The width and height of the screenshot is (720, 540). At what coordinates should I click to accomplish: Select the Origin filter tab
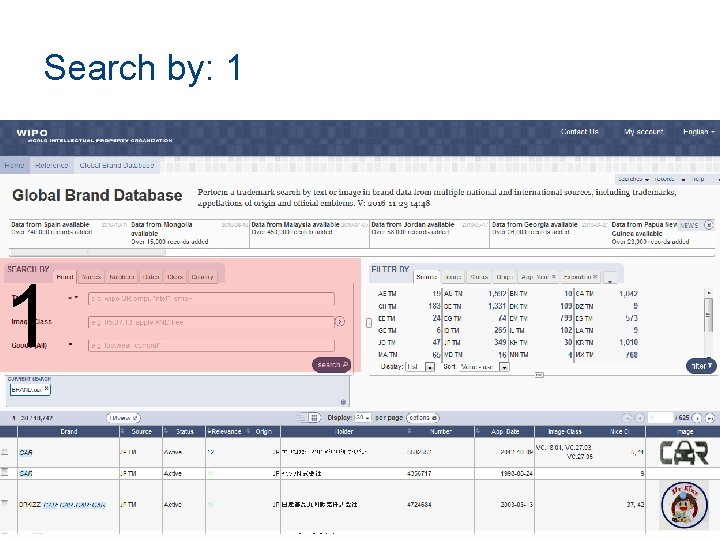pos(504,277)
